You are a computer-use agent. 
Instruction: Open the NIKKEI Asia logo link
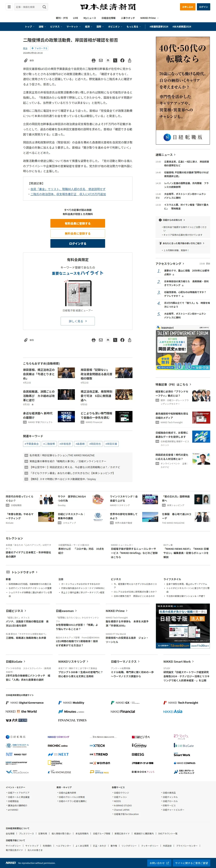(x=173, y=711)
